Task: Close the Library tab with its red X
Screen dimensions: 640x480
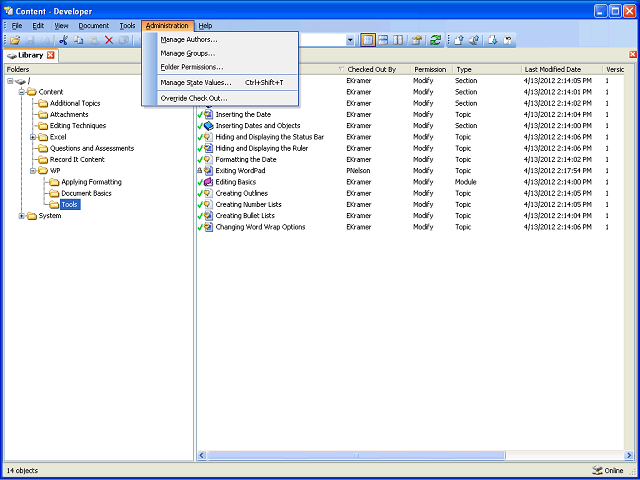Action: point(51,55)
